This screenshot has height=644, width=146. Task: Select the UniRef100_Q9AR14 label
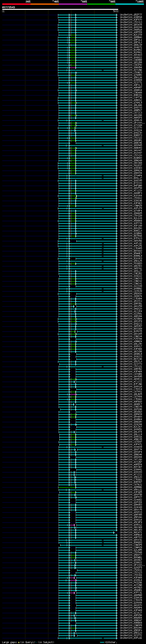(131, 90)
